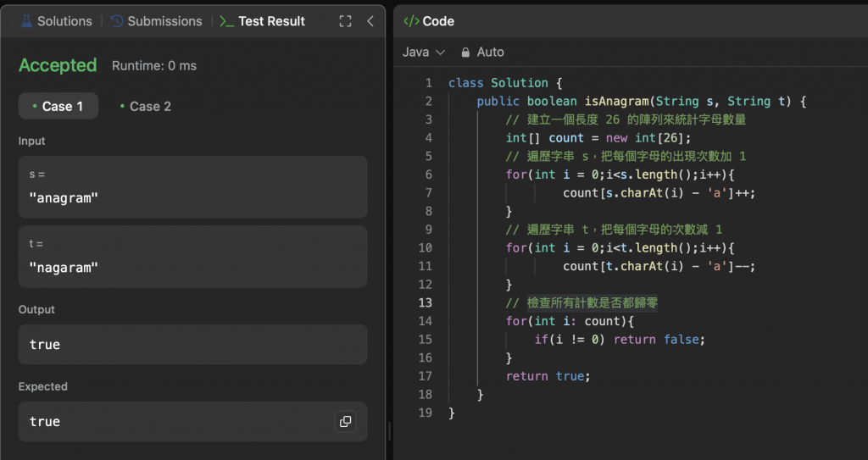Click the Code panel brackets icon
Viewport: 868px width, 460px height.
click(411, 21)
